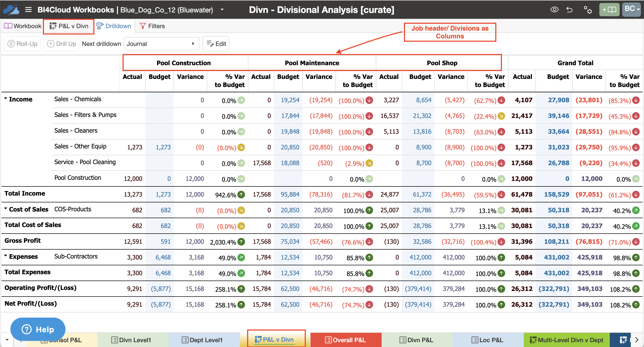Click the BI4Cloud logo icon
Screen dimensions: 644x347
pos(11,10)
